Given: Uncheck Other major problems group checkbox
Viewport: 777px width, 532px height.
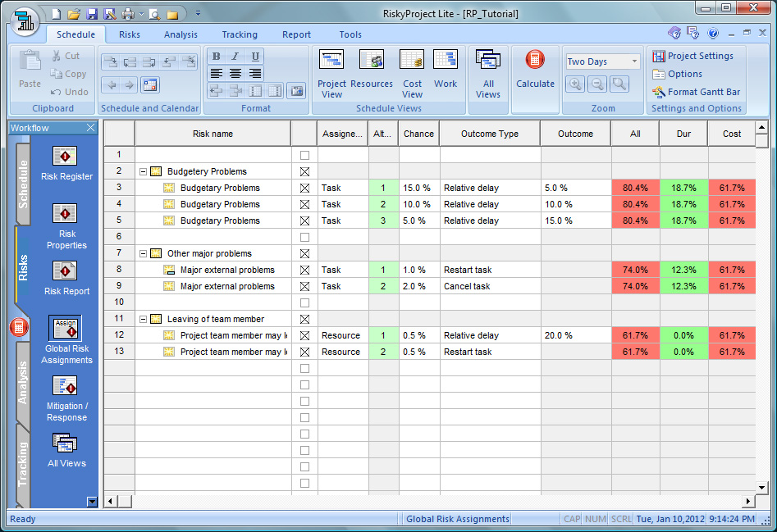Looking at the screenshot, I should [304, 254].
